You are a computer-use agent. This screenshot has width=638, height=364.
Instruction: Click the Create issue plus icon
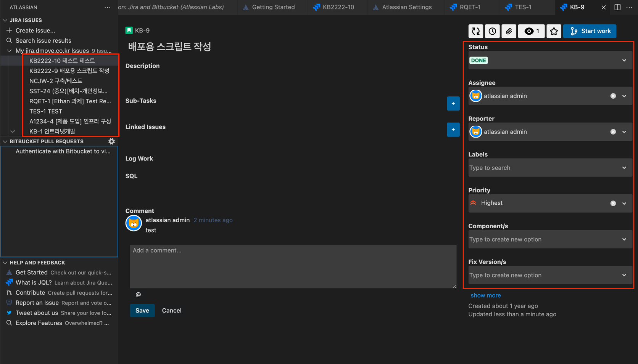9,30
